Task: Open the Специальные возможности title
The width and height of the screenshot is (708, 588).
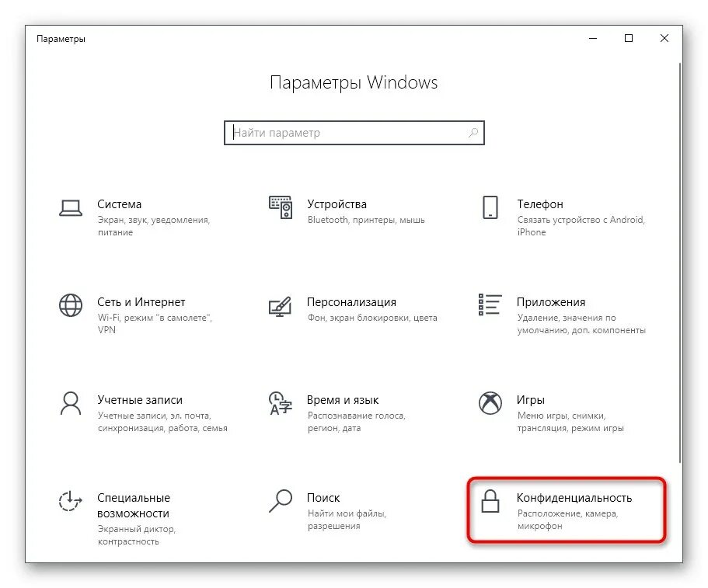Action: tap(134, 506)
